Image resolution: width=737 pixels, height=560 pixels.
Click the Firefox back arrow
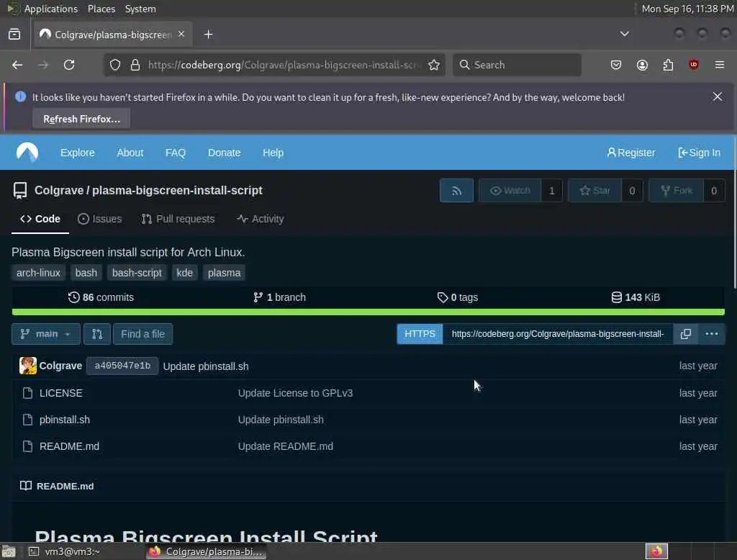tap(17, 65)
